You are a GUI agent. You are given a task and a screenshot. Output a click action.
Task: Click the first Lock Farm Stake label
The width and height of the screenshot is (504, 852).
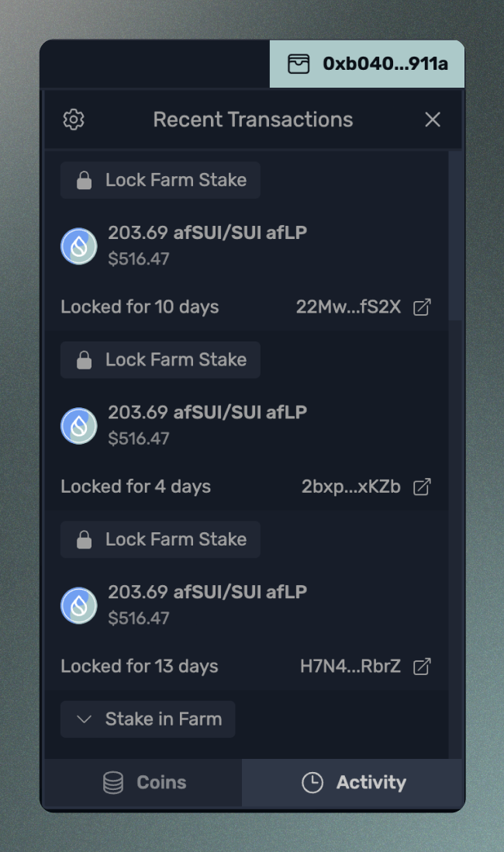(x=161, y=180)
